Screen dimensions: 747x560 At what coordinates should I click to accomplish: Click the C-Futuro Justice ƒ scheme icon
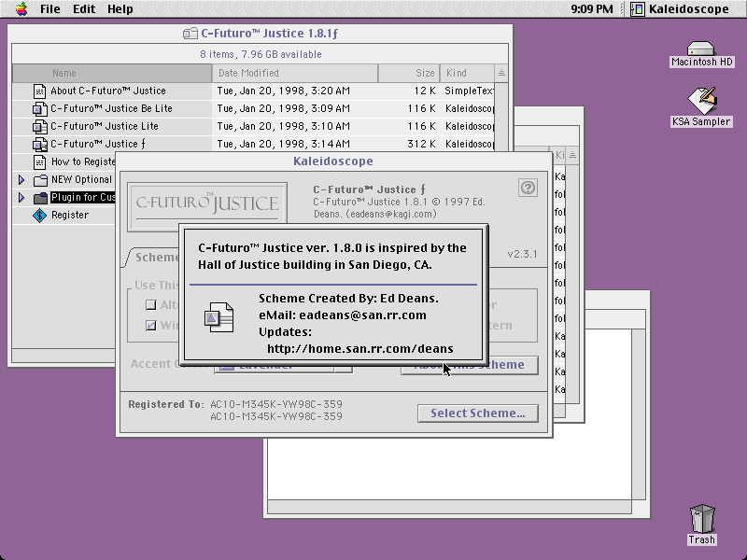pyautogui.click(x=40, y=144)
